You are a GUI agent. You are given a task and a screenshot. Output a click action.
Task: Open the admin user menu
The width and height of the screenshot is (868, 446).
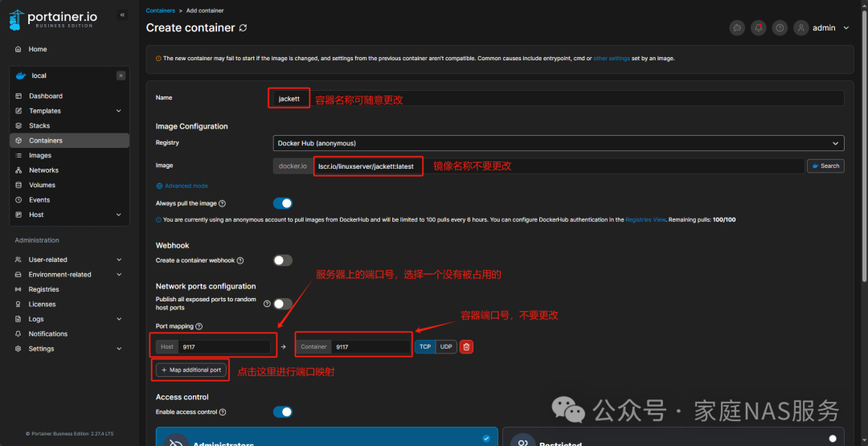822,27
